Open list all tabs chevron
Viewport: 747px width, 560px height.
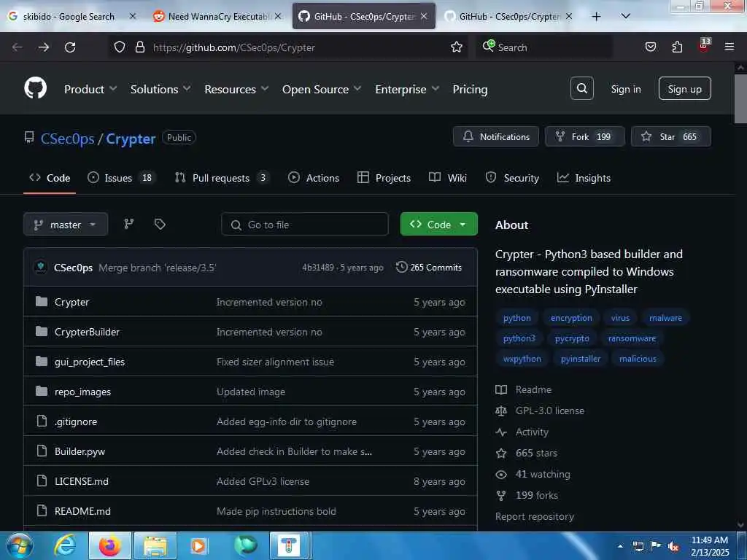[626, 16]
